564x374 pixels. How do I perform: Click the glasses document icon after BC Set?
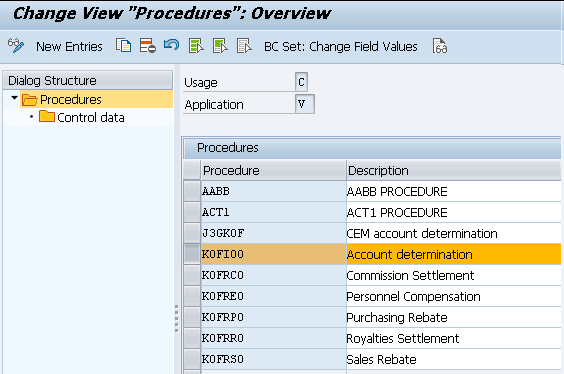[440, 46]
